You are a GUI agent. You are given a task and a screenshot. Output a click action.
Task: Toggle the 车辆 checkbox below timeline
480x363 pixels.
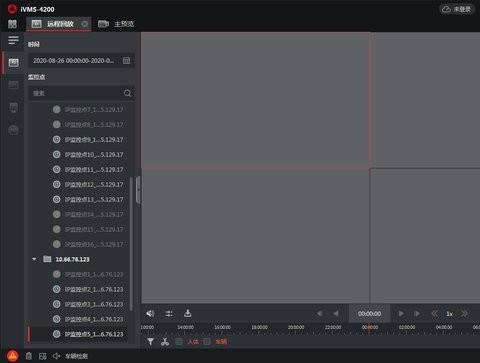[207, 342]
